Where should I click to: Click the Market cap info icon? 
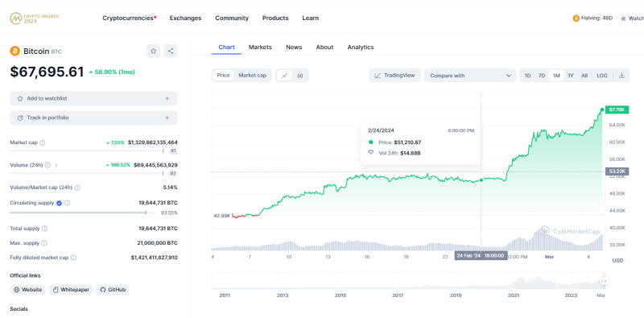[43, 143]
